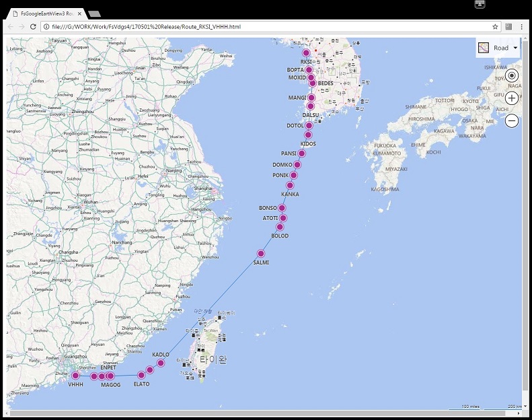532x420 pixels.
Task: Click the KANKA waypoint marker
Action: click(290, 185)
